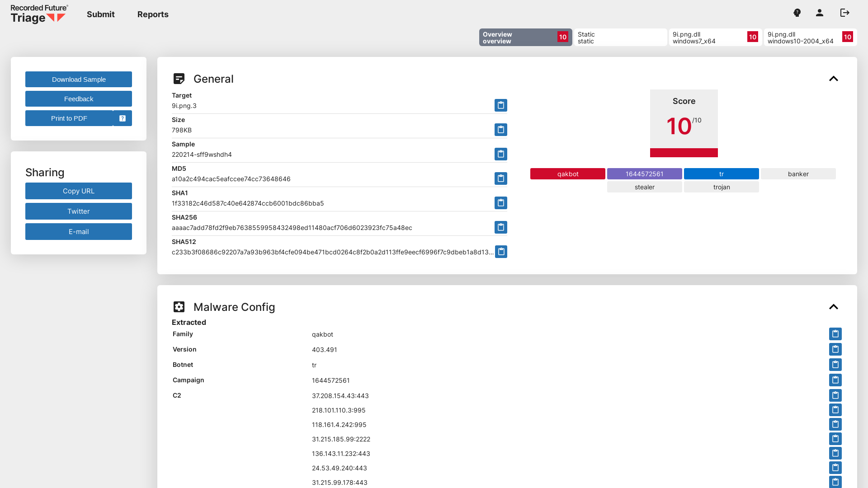Click the SHA256 hash text
The height and width of the screenshot is (488, 868).
click(x=292, y=228)
